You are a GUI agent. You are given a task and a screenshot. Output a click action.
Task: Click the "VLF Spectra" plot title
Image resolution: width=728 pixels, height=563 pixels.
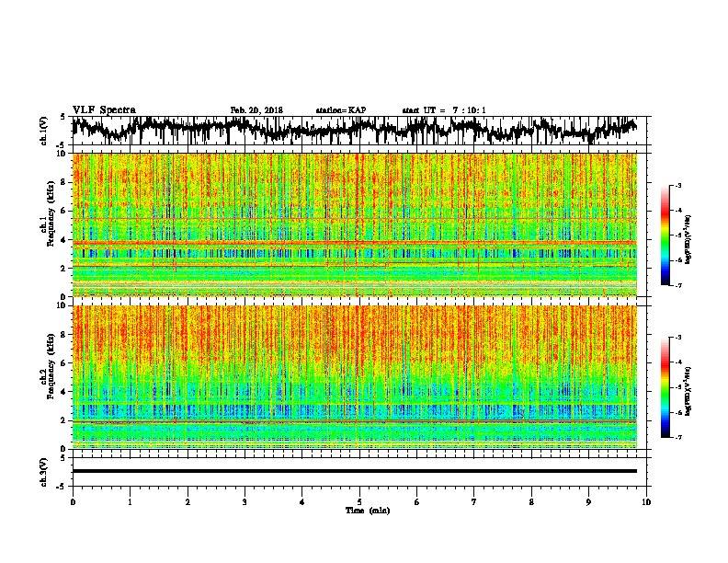tap(104, 109)
